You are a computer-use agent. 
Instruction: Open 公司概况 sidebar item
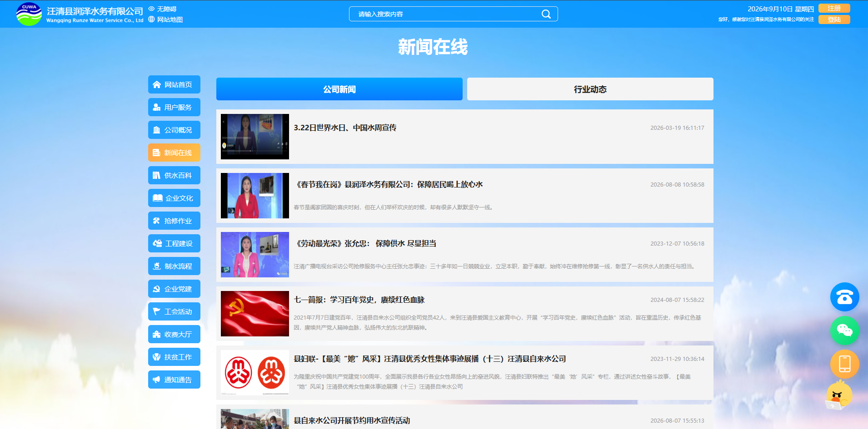174,130
